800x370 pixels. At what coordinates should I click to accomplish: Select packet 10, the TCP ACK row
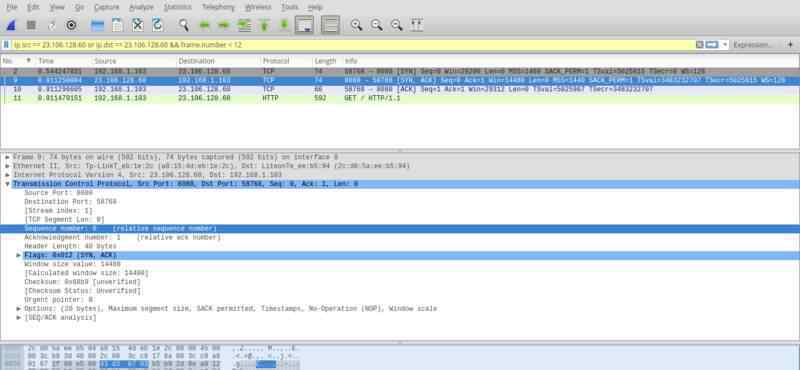point(399,89)
